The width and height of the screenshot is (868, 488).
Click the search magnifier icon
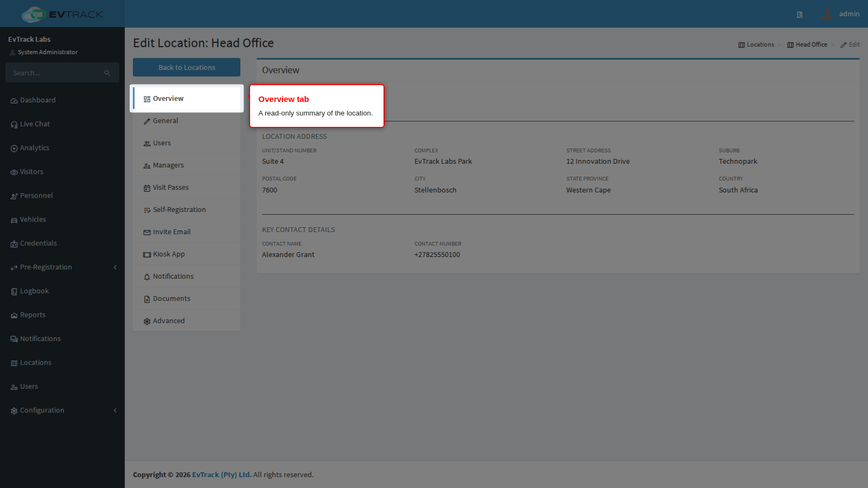pyautogui.click(x=107, y=73)
